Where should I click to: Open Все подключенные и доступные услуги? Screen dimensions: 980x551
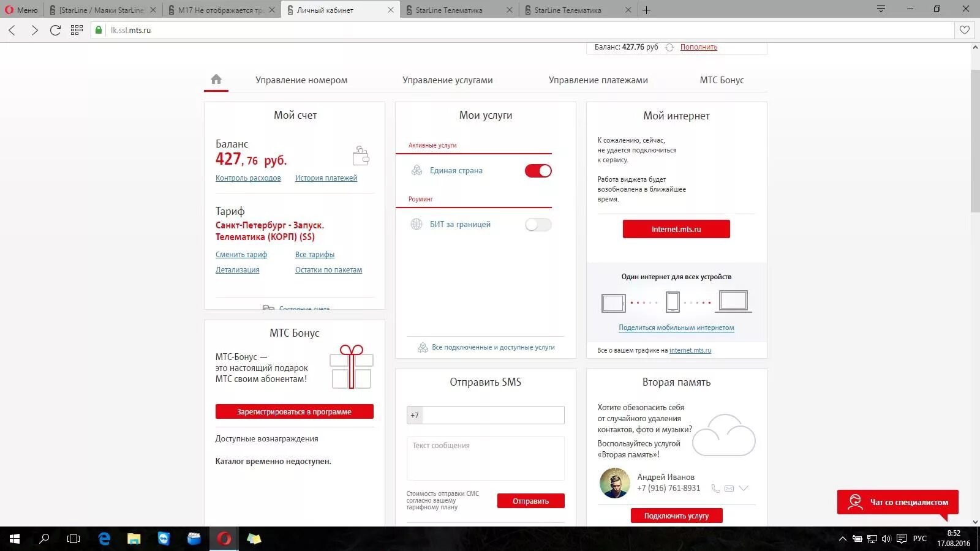(493, 347)
